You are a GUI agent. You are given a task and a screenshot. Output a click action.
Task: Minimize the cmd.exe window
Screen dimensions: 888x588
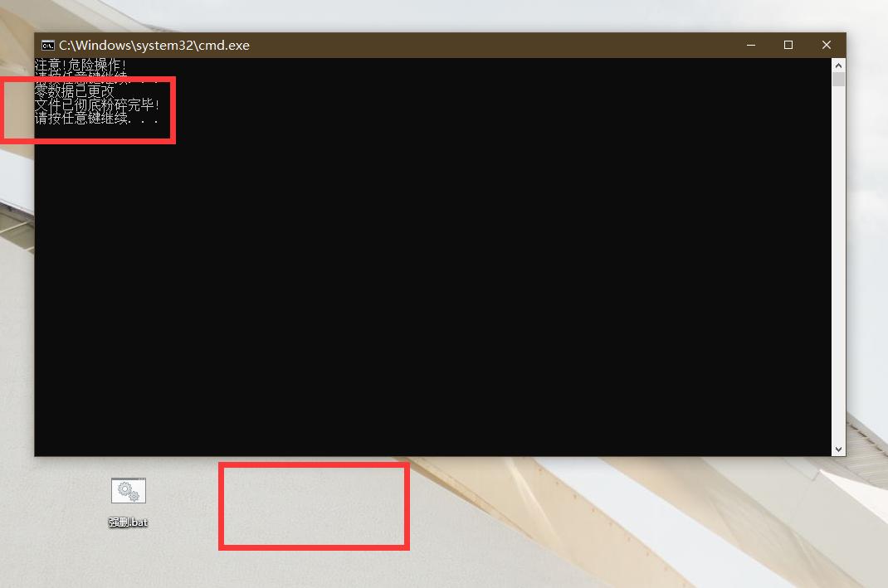pos(751,46)
